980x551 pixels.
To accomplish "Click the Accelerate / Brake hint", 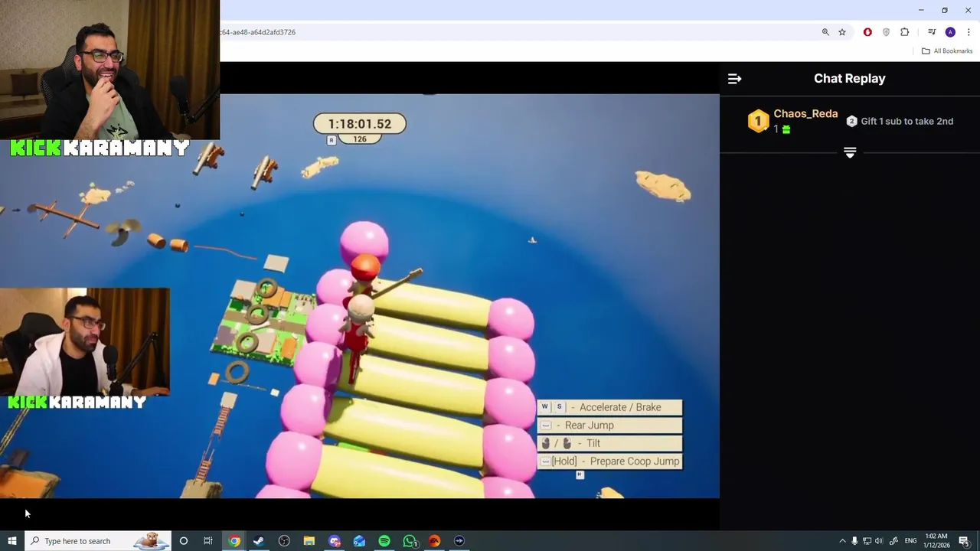I will point(609,407).
